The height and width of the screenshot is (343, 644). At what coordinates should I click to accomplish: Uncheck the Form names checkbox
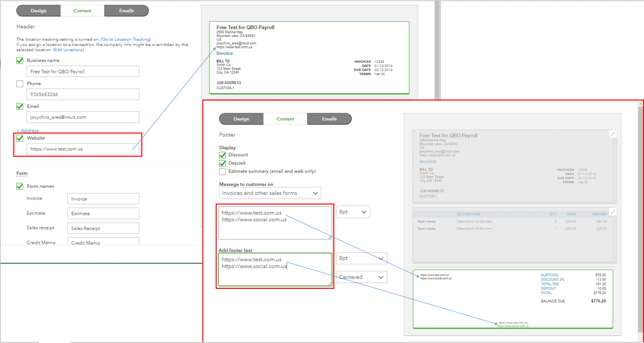tap(20, 186)
